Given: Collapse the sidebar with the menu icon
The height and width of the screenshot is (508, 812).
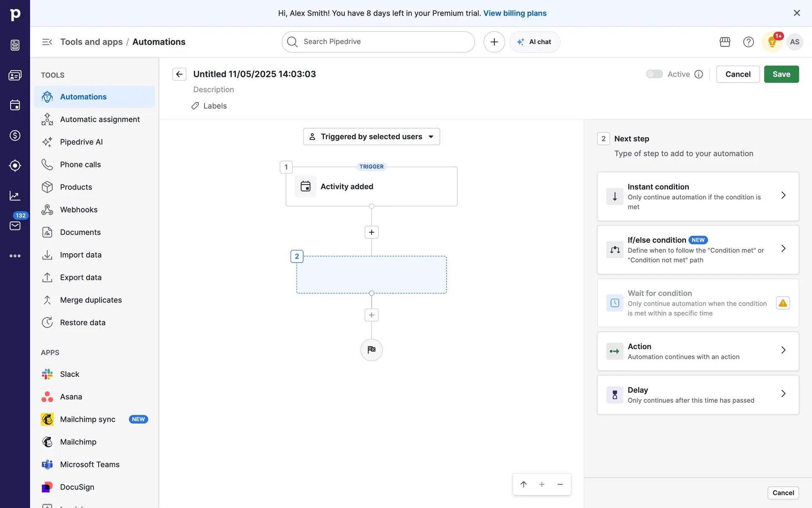Looking at the screenshot, I should tap(47, 42).
